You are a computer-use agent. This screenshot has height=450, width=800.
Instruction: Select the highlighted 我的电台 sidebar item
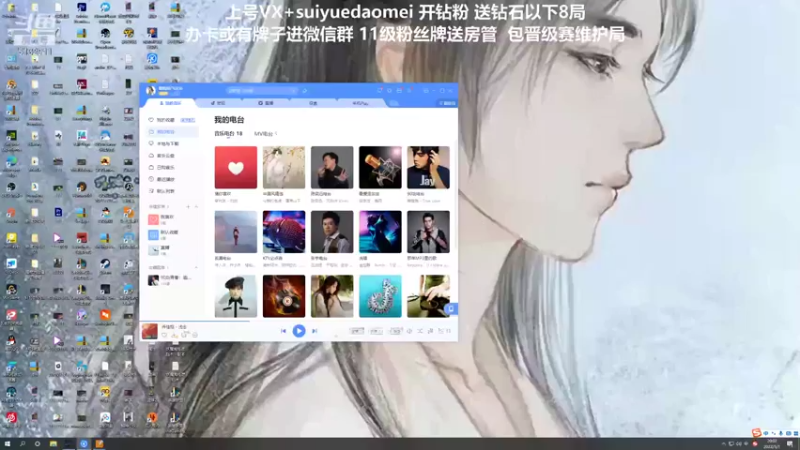[171, 132]
